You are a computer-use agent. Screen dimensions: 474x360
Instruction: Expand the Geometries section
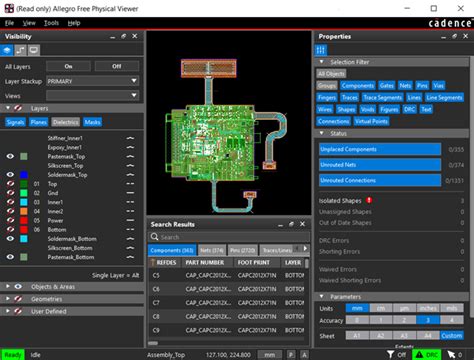pyautogui.click(x=8, y=299)
